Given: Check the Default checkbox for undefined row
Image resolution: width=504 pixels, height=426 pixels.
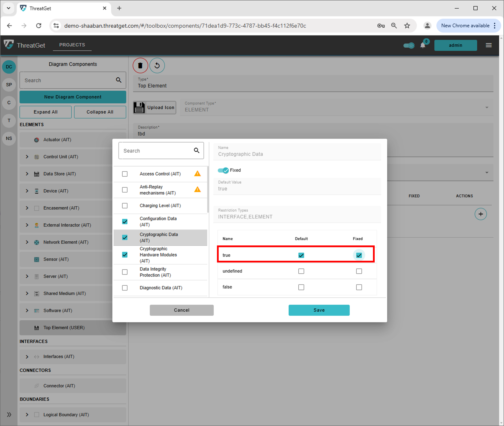Looking at the screenshot, I should coord(301,271).
